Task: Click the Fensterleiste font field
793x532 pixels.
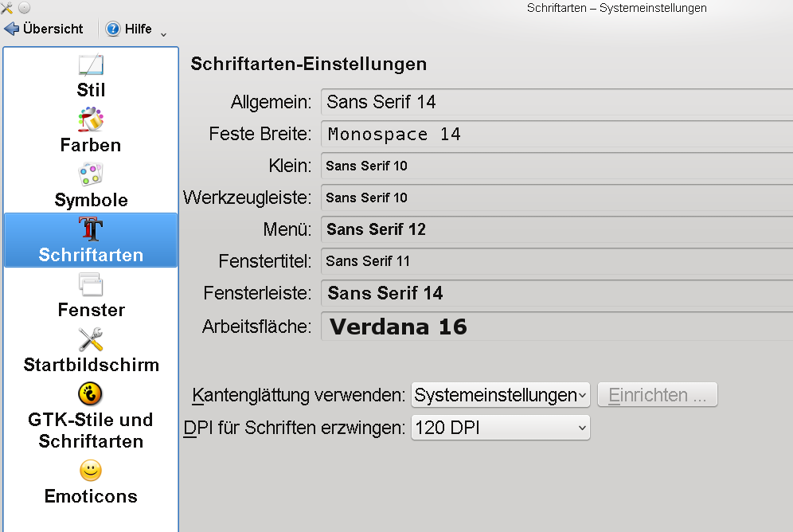Action: pyautogui.click(x=557, y=293)
